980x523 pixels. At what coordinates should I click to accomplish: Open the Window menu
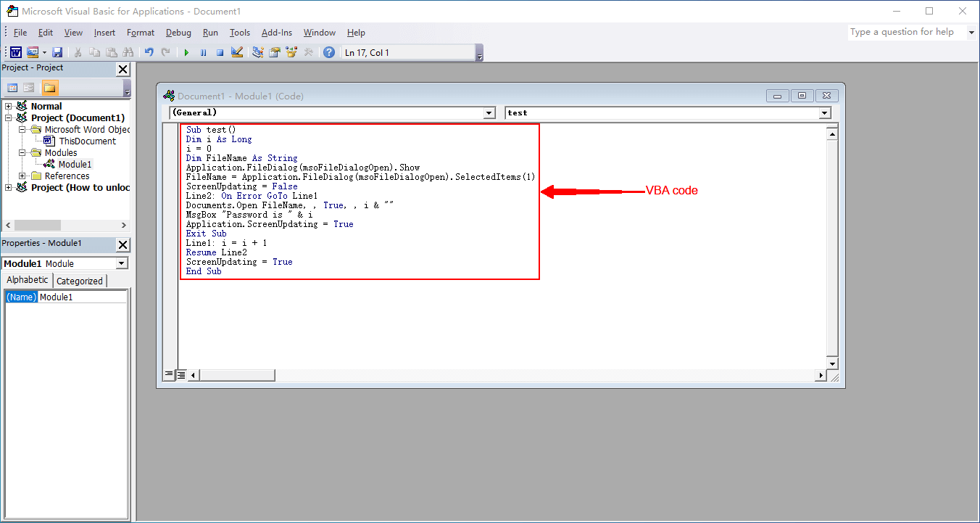click(x=320, y=33)
